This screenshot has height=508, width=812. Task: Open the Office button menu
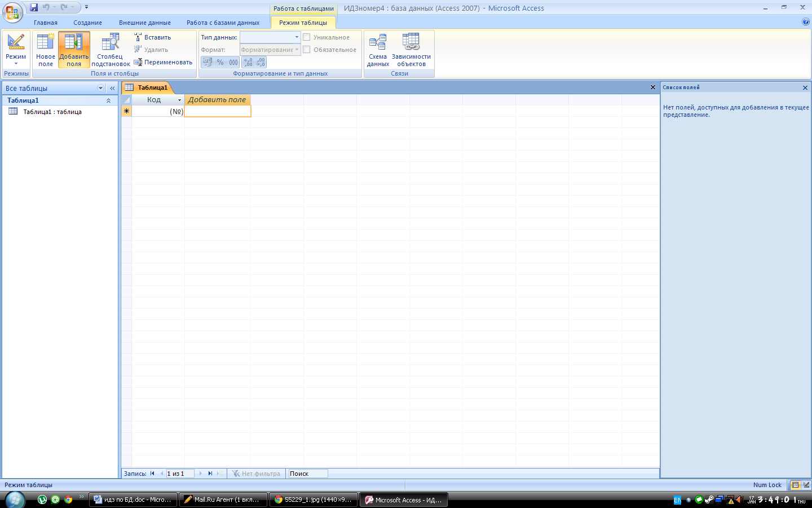click(12, 12)
